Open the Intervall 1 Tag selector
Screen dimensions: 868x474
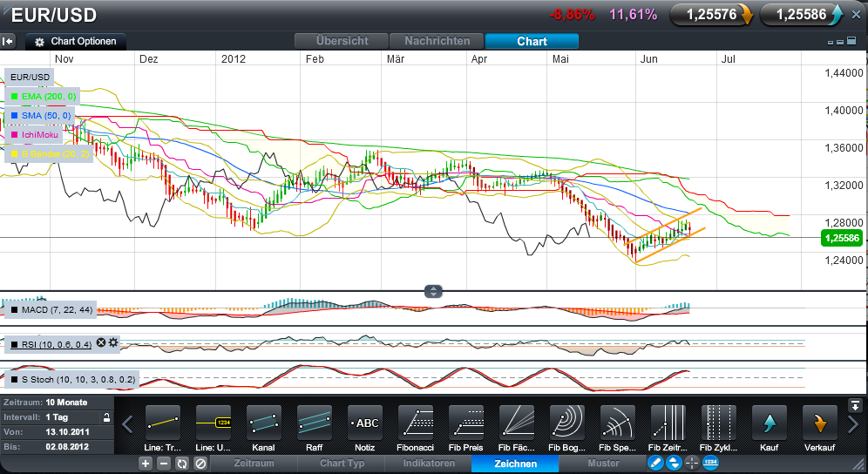[51, 417]
